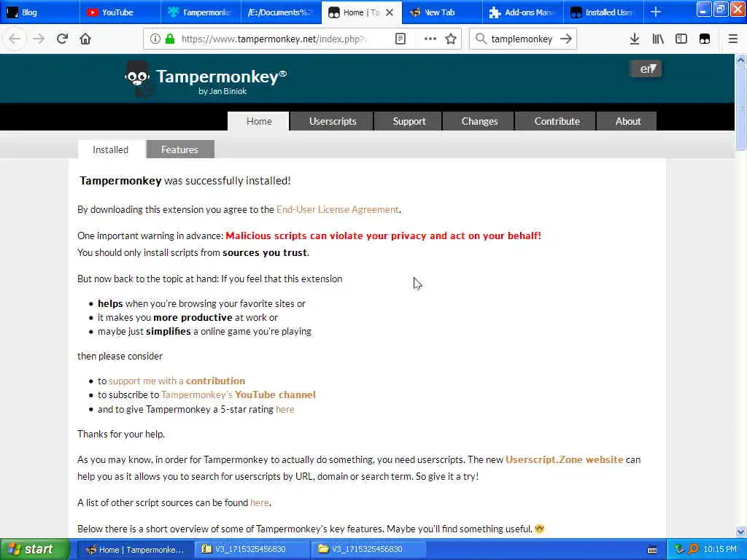
Task: Click the scrollbar up arrow
Action: (x=740, y=60)
